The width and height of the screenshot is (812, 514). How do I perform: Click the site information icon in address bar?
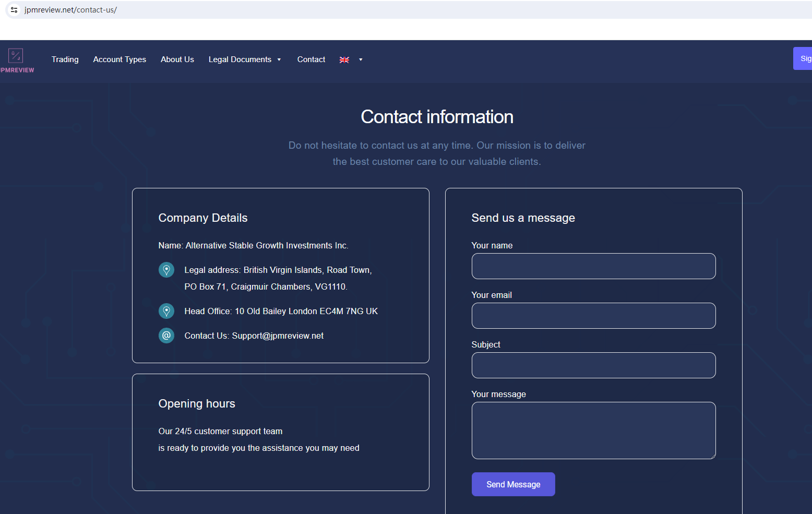pos(14,10)
